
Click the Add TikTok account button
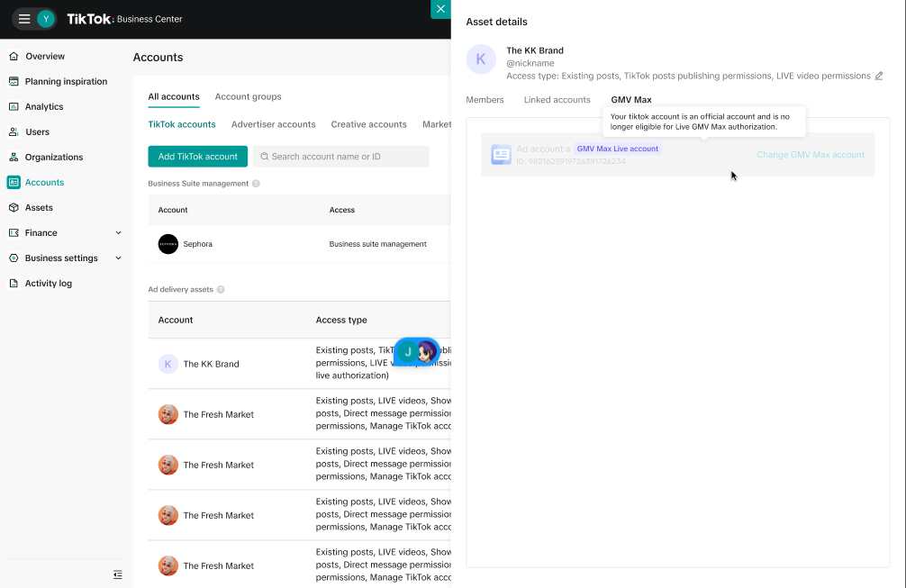197,157
